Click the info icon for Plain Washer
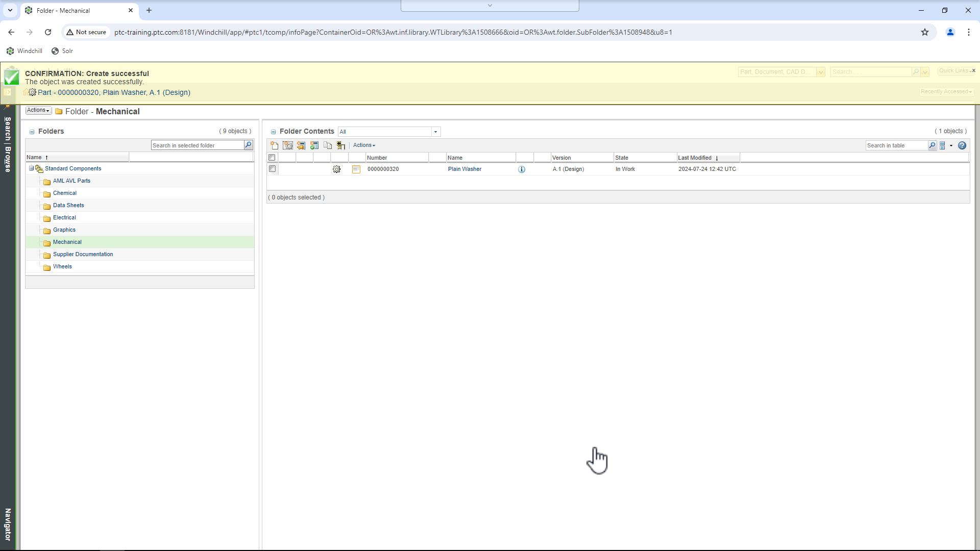 click(522, 169)
